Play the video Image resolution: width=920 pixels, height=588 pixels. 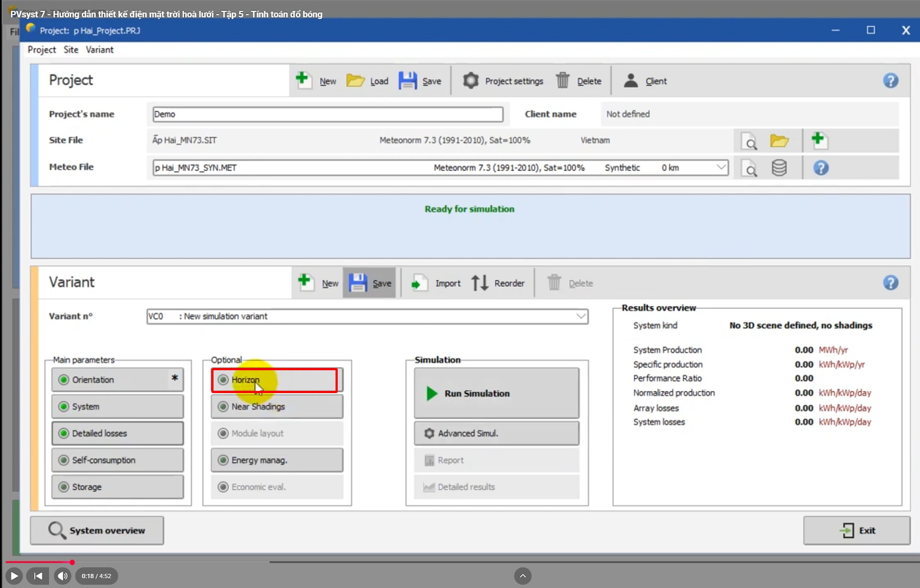point(14,575)
